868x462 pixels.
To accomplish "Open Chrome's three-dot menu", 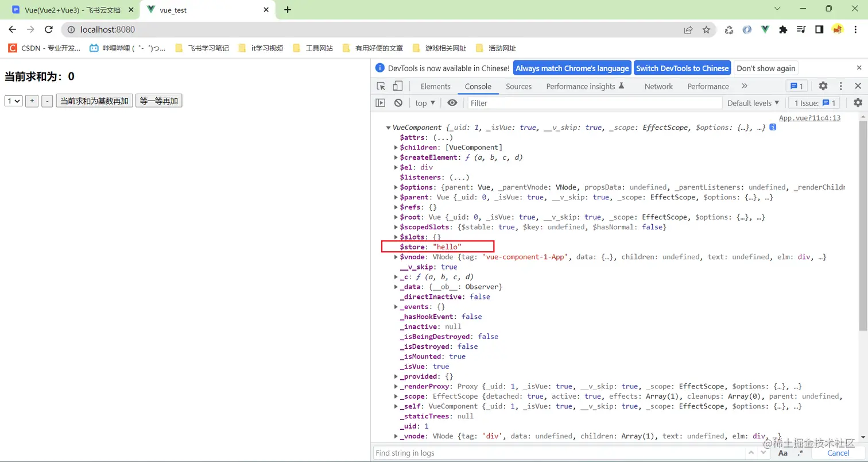I will pos(856,30).
